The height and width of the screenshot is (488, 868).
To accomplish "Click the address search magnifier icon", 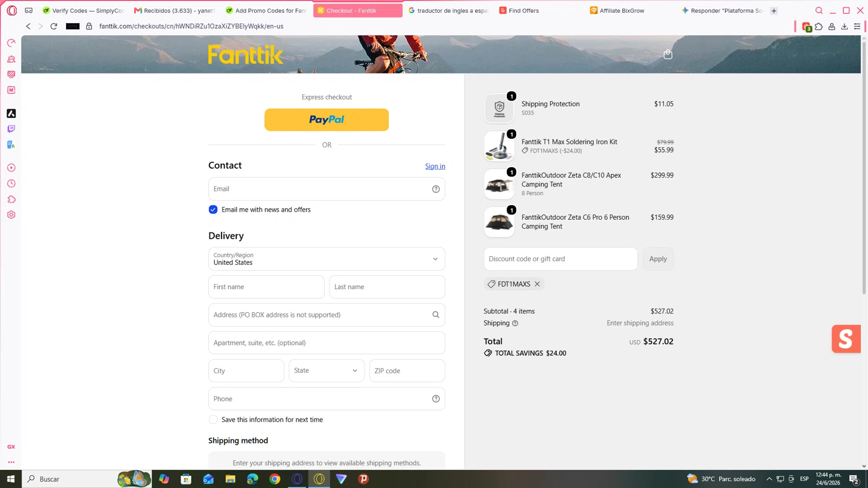I will click(x=436, y=315).
